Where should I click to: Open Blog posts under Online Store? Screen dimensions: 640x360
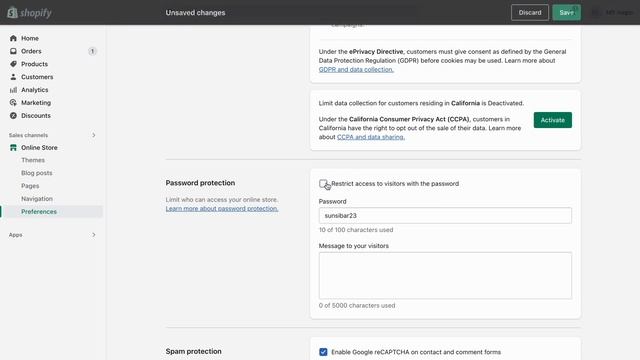pos(37,173)
